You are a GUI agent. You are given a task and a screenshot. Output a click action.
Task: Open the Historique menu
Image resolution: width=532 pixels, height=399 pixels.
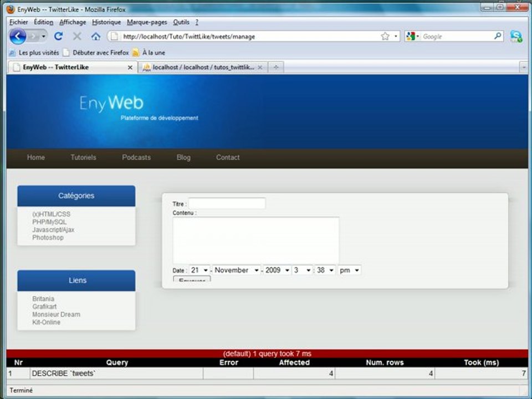pos(106,22)
